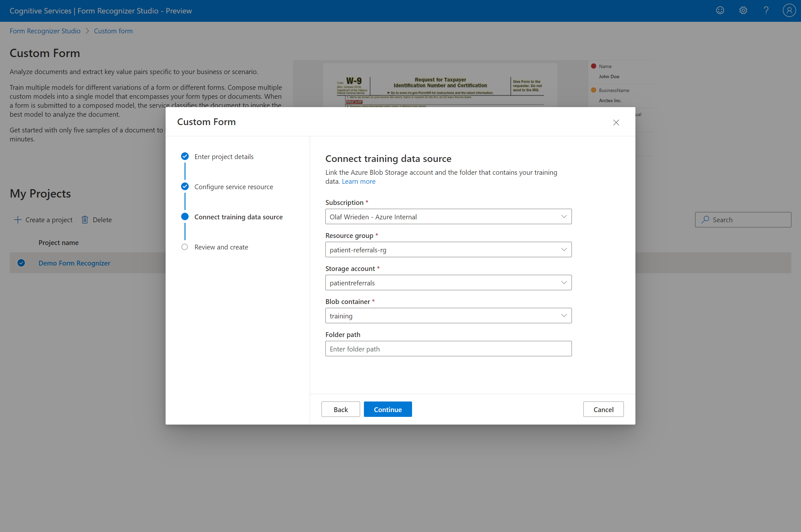Select the Enter project details step checkmark
Image resolution: width=801 pixels, height=532 pixels.
185,156
